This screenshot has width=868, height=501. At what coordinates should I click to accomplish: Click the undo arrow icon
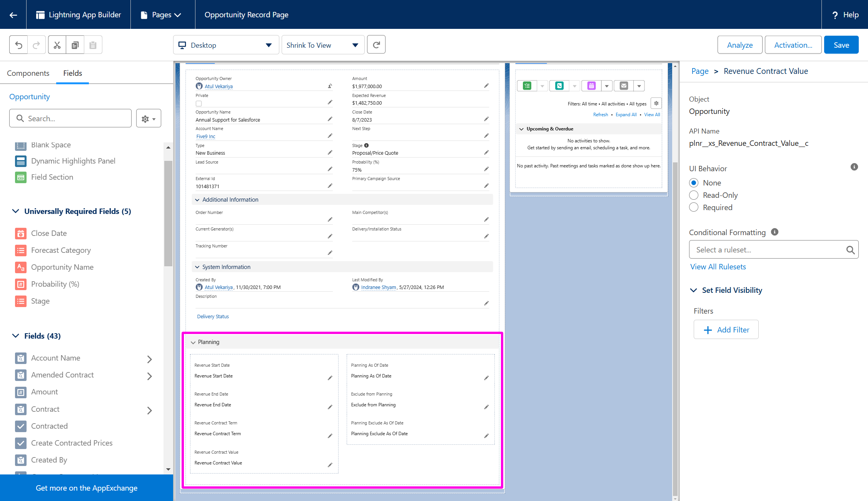coord(18,45)
